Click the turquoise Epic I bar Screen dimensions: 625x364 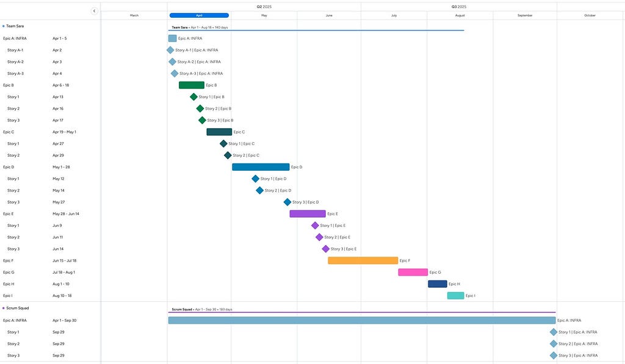pos(455,296)
